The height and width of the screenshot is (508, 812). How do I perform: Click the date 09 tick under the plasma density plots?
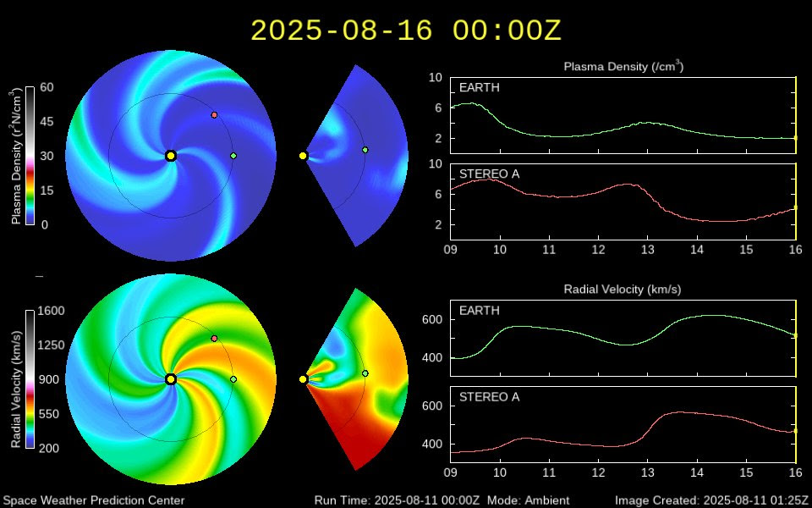pos(450,250)
